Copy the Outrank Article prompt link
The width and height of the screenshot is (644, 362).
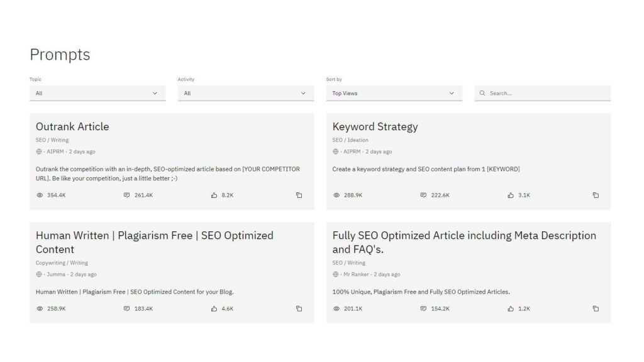(299, 195)
